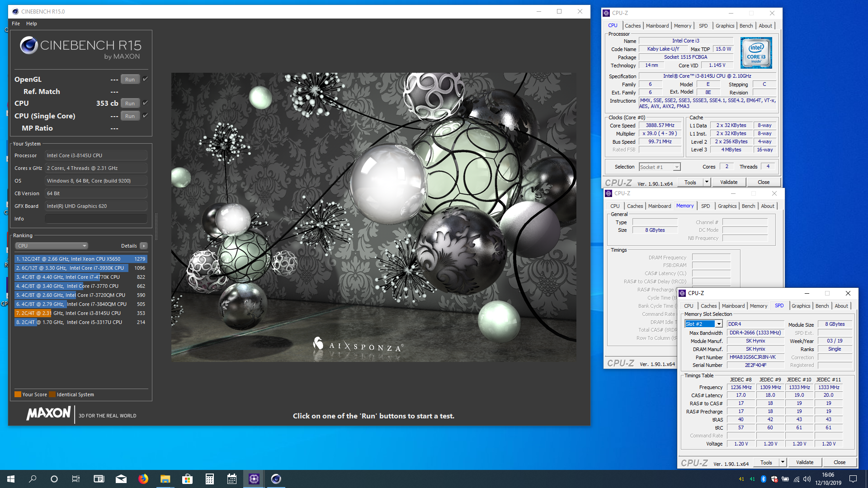Open the News app taskbar icon

tap(99, 479)
